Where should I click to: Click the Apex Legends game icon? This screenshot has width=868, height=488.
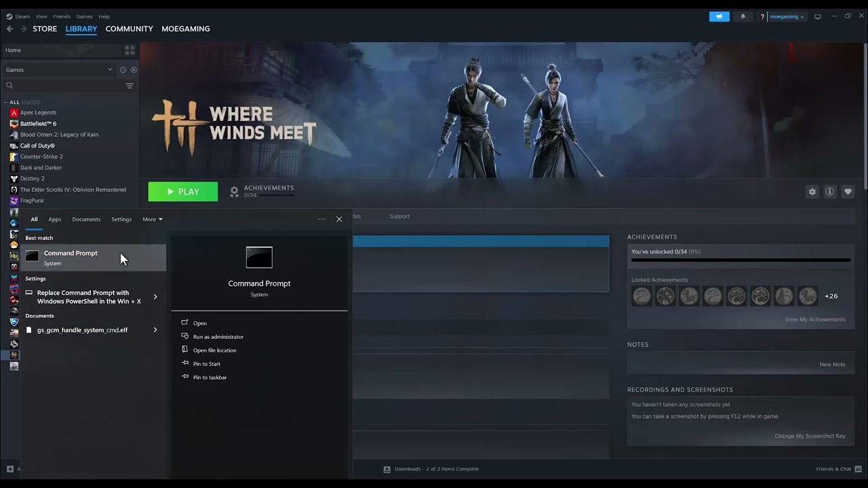14,113
